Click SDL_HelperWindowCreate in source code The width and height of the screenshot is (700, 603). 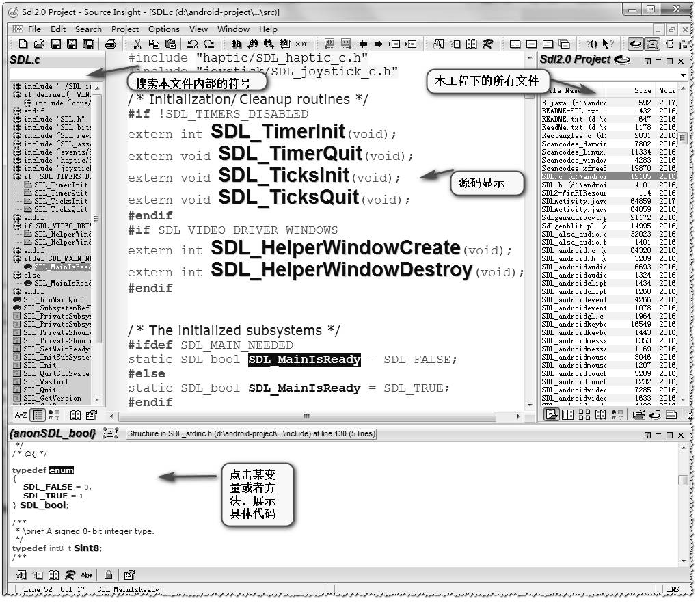[x=335, y=247]
